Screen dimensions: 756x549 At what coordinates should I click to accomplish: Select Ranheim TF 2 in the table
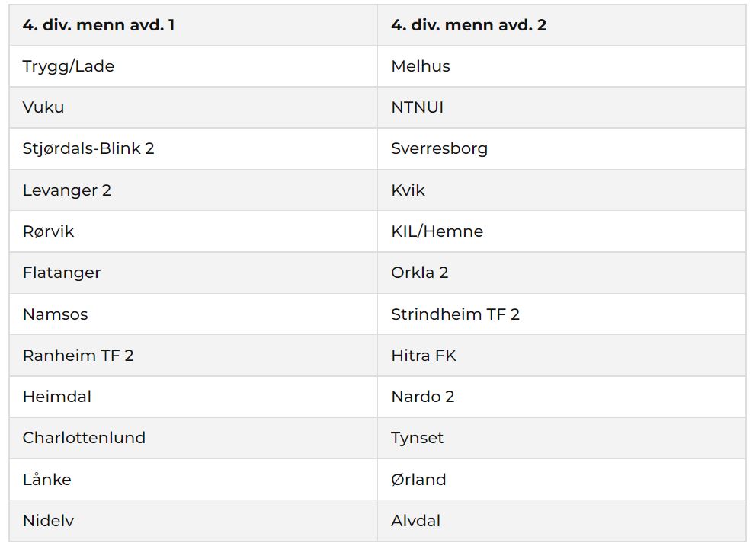point(78,355)
